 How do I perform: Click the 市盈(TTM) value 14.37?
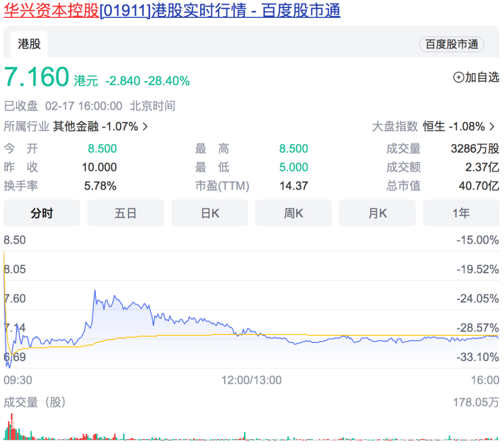294,186
